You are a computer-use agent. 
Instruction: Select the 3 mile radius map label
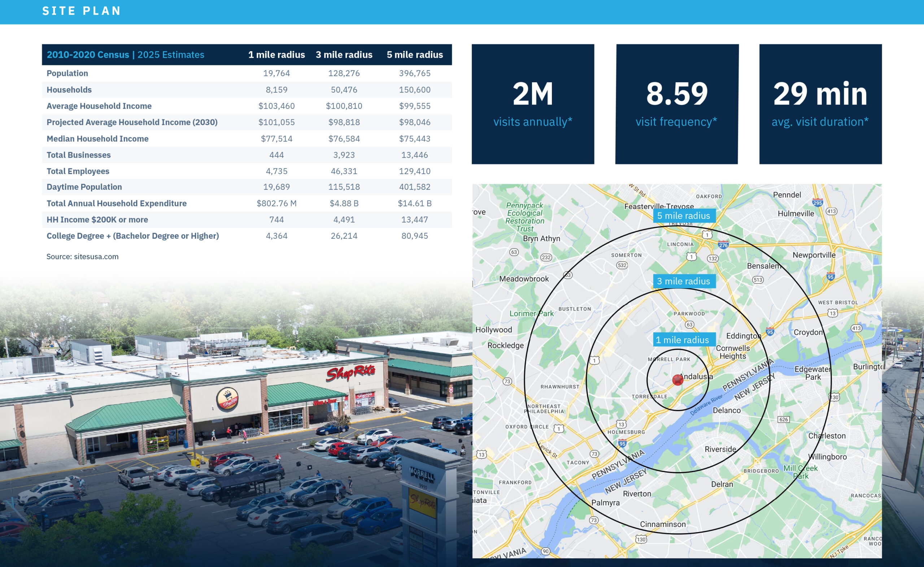684,281
